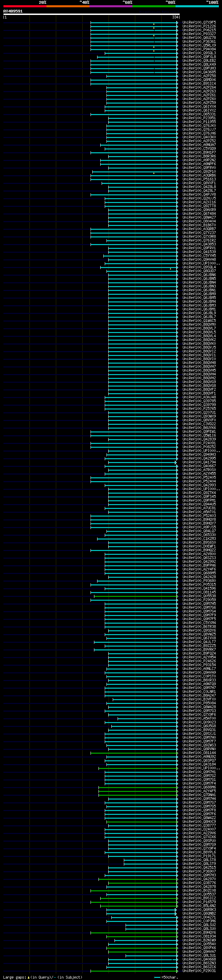Viewport: 222px width, 980px height.
Task: Select the UniRef100_P52404 label
Action: coord(199,481)
